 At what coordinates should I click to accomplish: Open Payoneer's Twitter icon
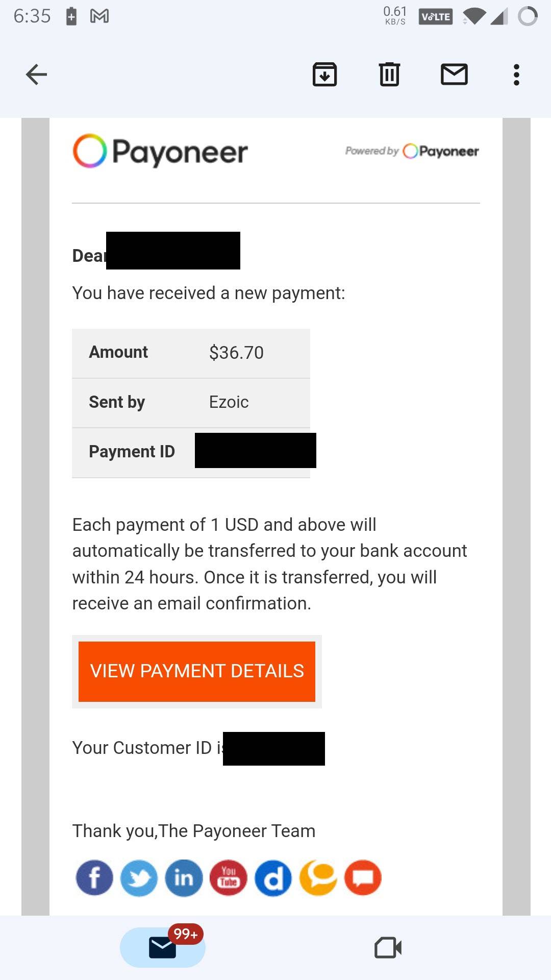(139, 878)
